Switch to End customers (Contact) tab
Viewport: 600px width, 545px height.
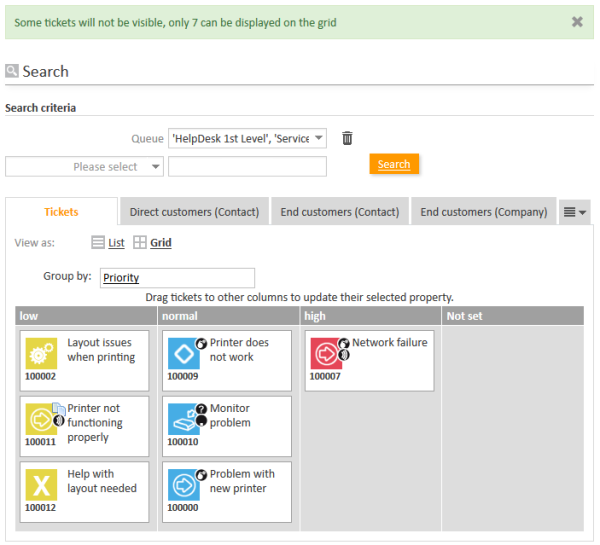[340, 212]
